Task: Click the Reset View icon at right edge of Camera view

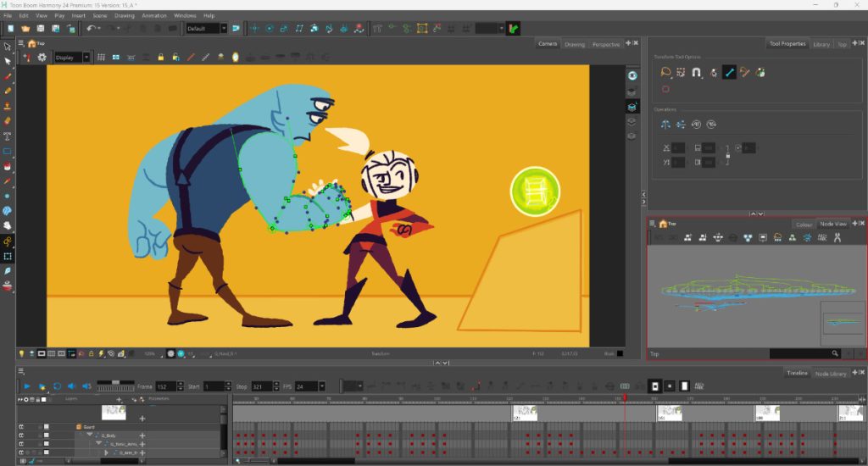Action: 632,75
